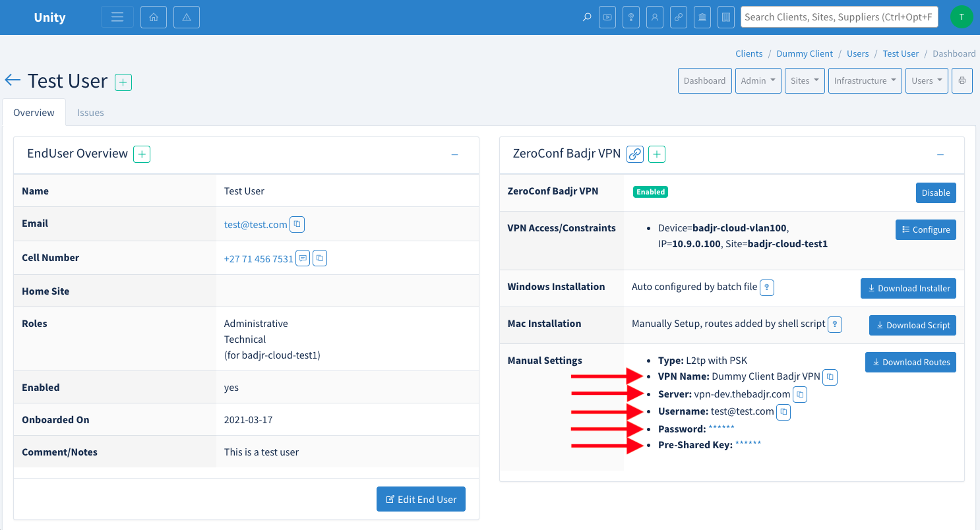Viewport: 980px width, 530px height.
Task: Go to home via house icon
Action: point(154,17)
